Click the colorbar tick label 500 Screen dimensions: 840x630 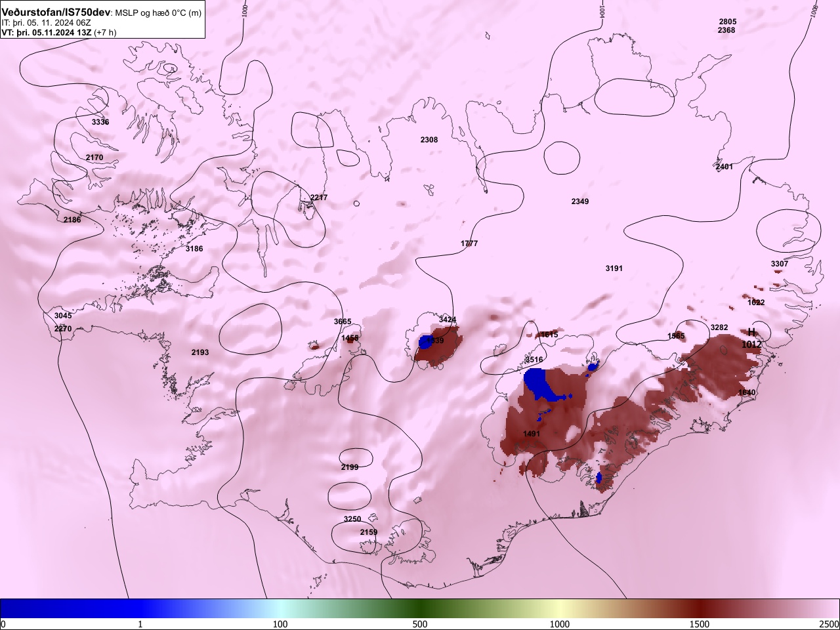pos(420,624)
